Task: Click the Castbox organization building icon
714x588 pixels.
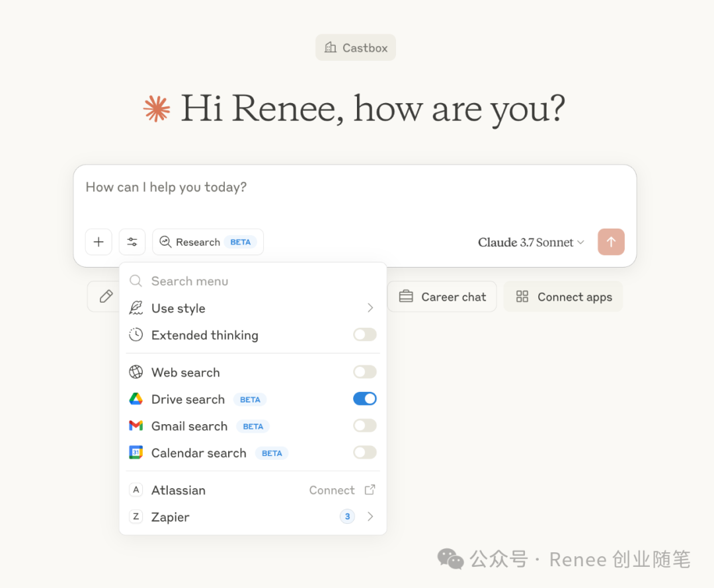Action: (x=331, y=48)
